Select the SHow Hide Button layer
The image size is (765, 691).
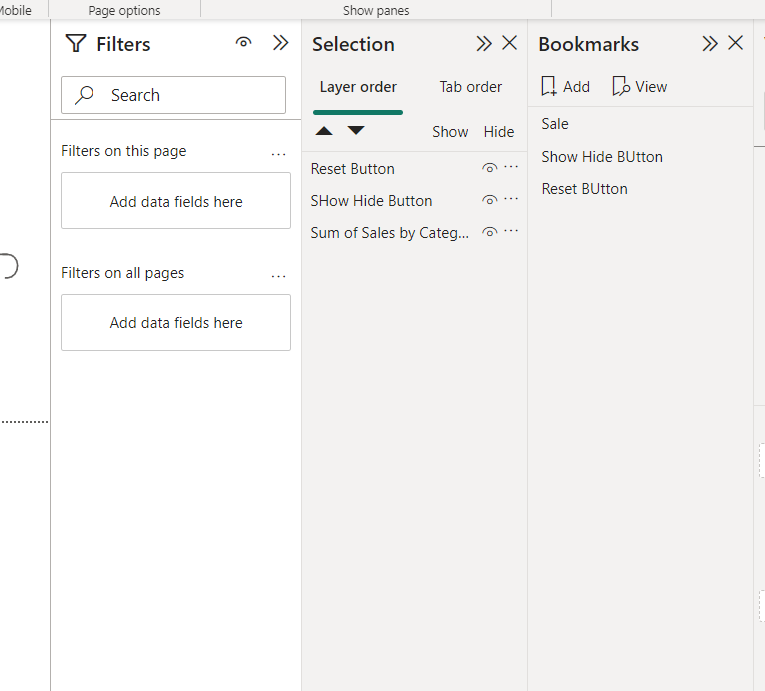point(371,201)
